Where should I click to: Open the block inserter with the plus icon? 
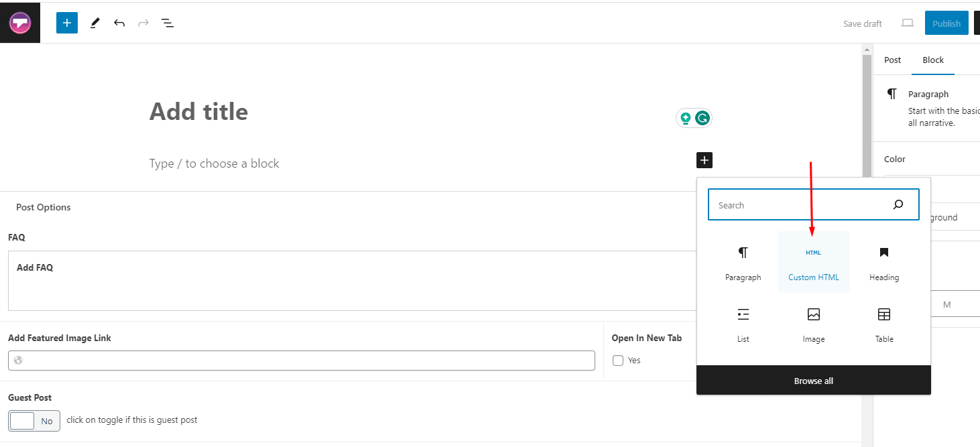[66, 22]
